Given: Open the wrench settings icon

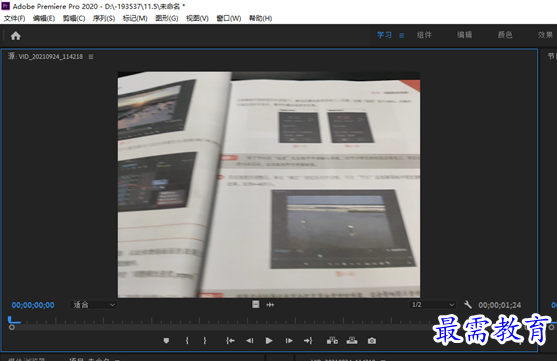Looking at the screenshot, I should coord(468,305).
